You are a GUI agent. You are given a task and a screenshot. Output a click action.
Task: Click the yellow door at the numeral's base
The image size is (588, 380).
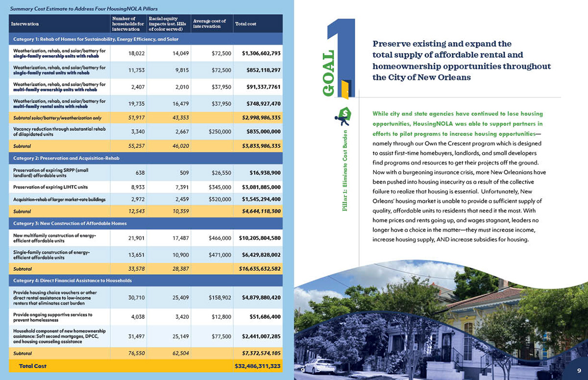pyautogui.click(x=345, y=89)
